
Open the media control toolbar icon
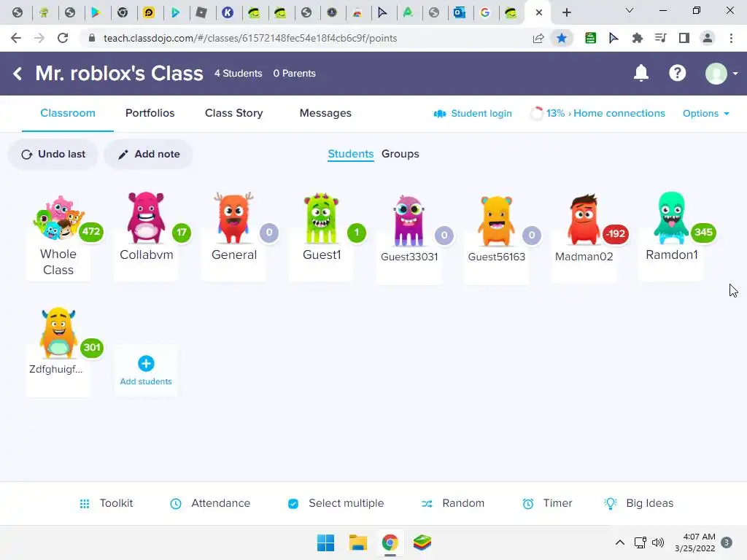point(660,38)
